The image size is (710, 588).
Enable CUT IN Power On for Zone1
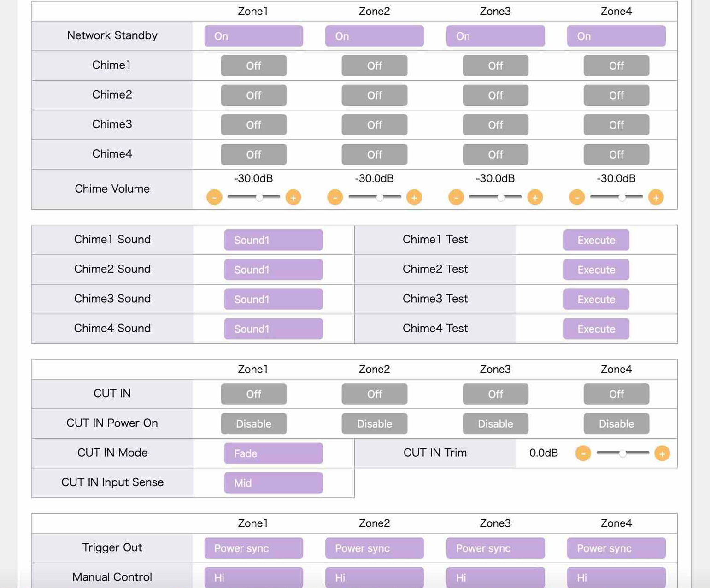253,423
